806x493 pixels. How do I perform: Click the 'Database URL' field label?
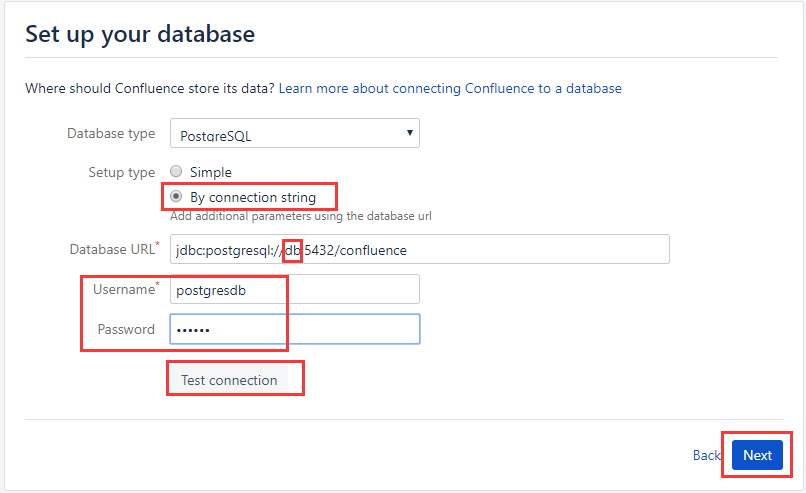tap(114, 249)
